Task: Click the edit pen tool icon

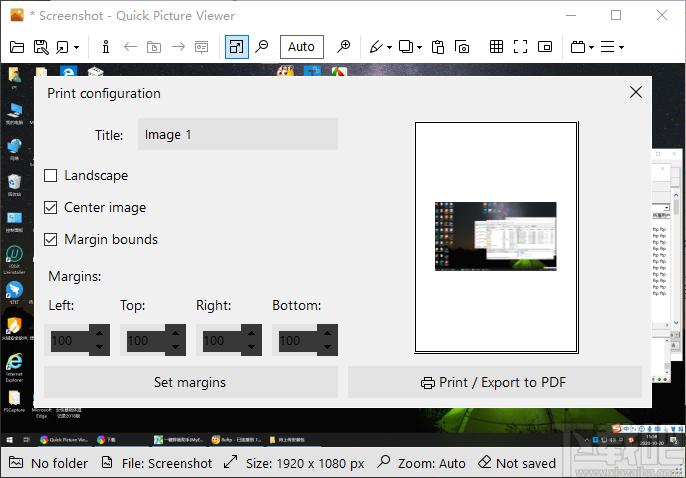Action: 376,47
